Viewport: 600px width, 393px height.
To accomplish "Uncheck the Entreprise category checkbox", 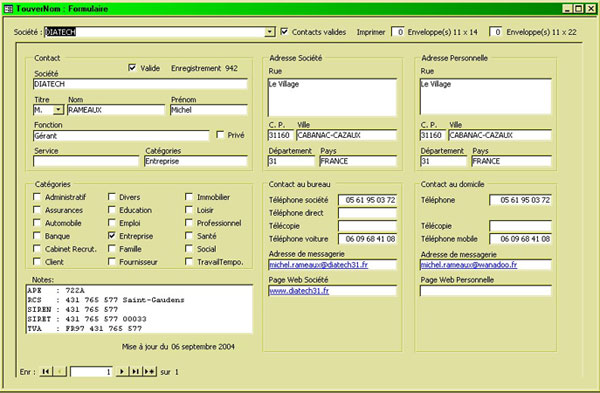I will click(112, 236).
